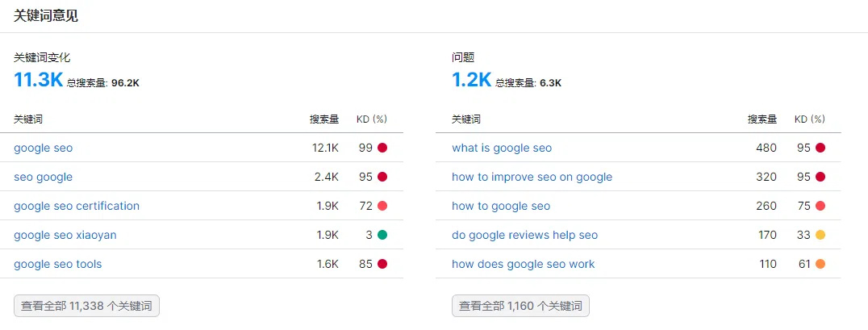Click KD dot for 'how to improve seo on google'
868x330 pixels.
coord(820,178)
